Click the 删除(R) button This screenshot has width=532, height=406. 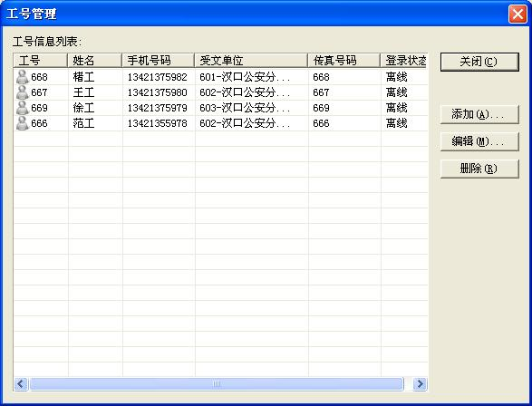point(479,169)
